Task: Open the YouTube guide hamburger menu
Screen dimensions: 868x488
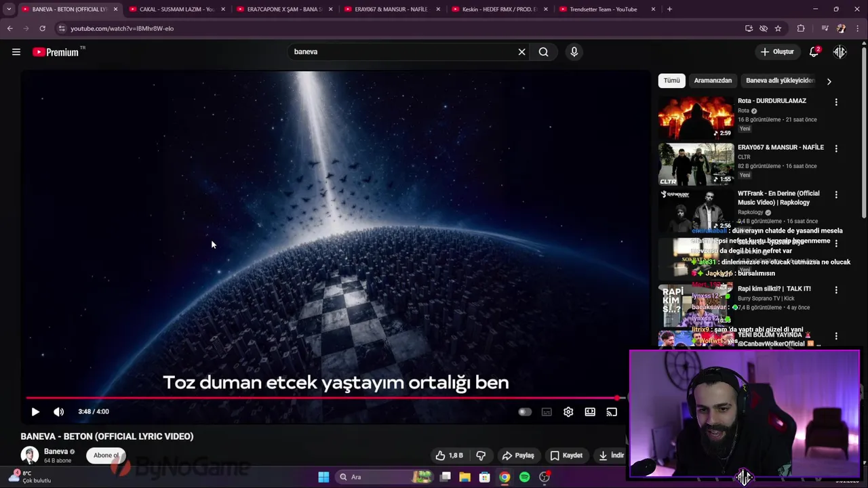Action: coord(16,52)
